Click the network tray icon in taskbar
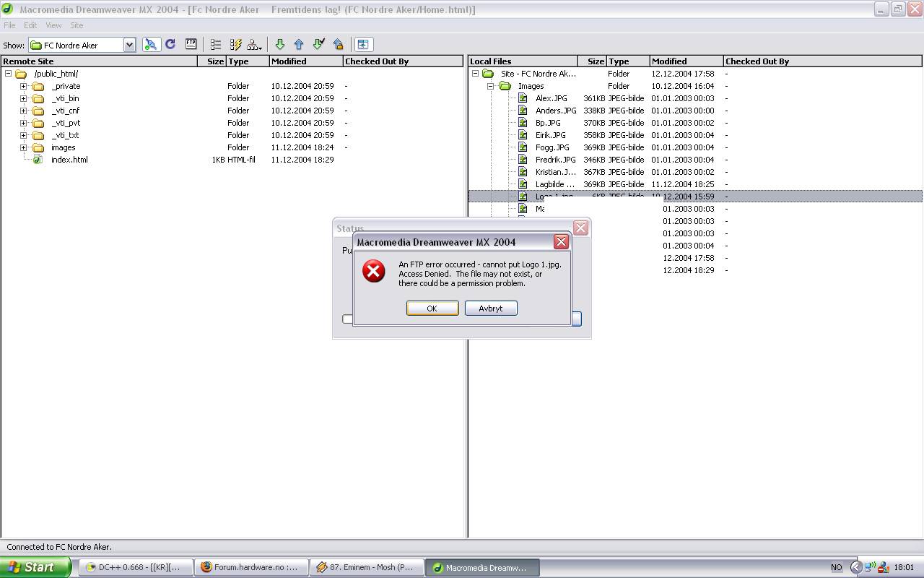 [870, 567]
